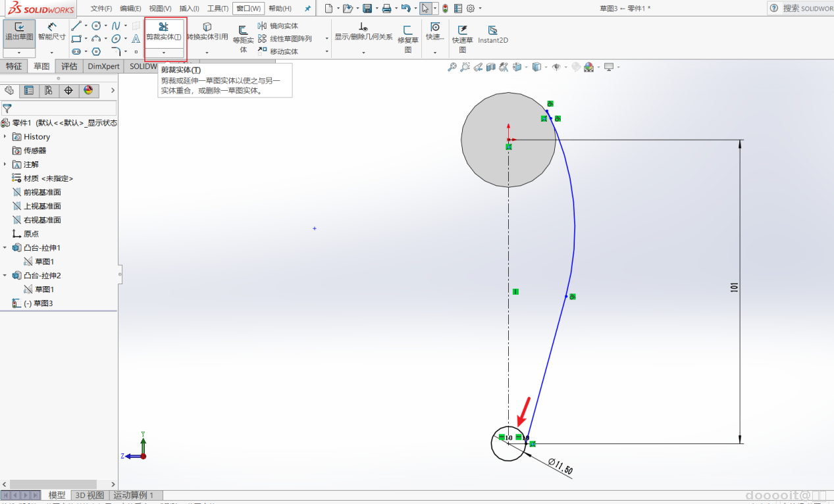
Task: Toggle Exit Sketch (退出草图) button
Action: click(x=19, y=30)
